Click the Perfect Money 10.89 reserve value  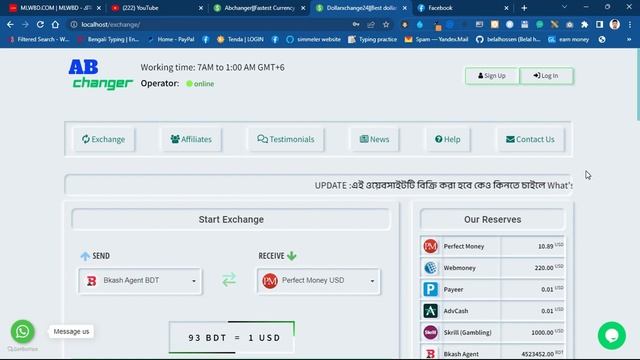[x=545, y=246]
